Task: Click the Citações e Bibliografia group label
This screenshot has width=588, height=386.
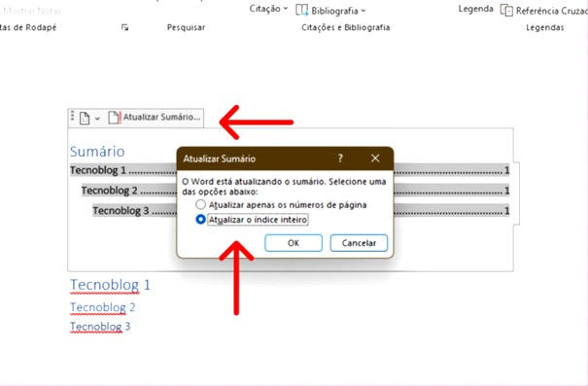Action: [x=346, y=27]
